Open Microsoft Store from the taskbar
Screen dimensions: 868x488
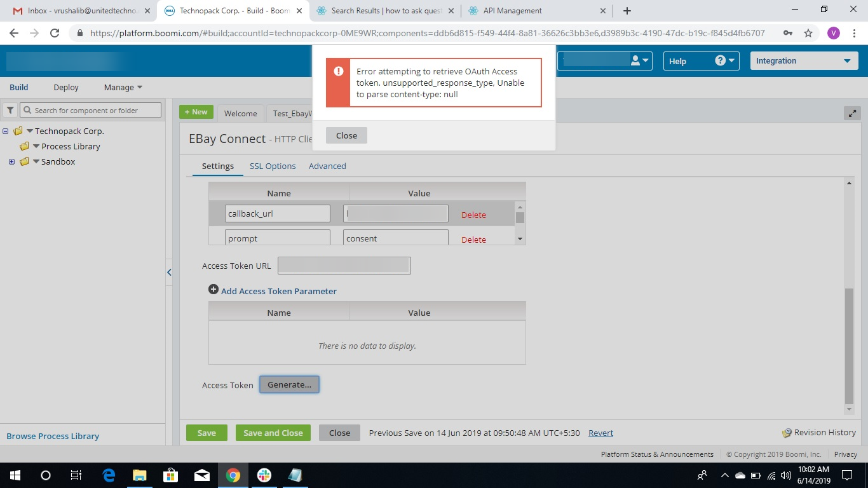coord(171,475)
